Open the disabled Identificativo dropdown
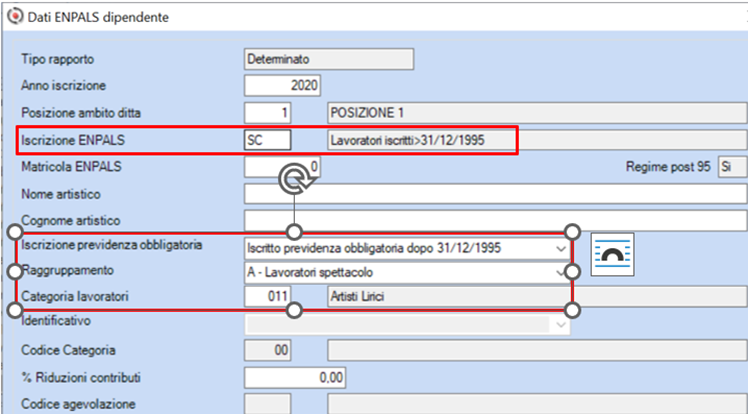Image resolution: width=748 pixels, height=414 pixels. point(561,325)
